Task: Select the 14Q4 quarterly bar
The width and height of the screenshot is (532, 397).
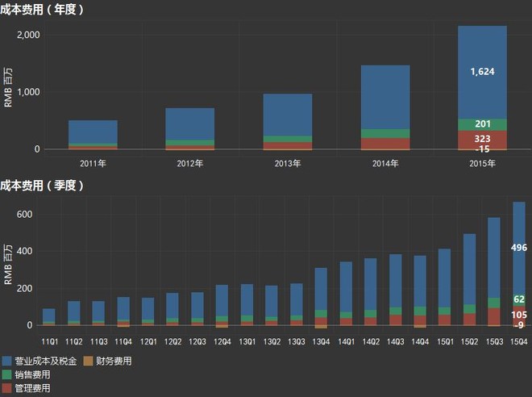Action: coord(420,291)
